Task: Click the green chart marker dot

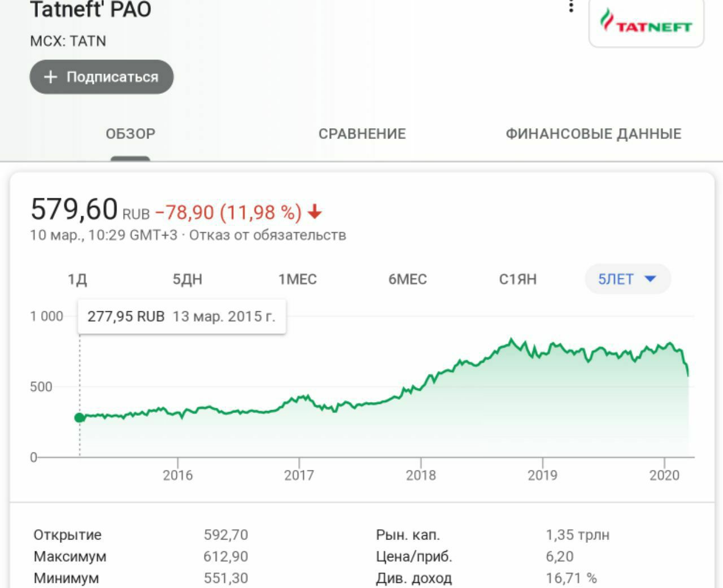Action: (x=80, y=417)
